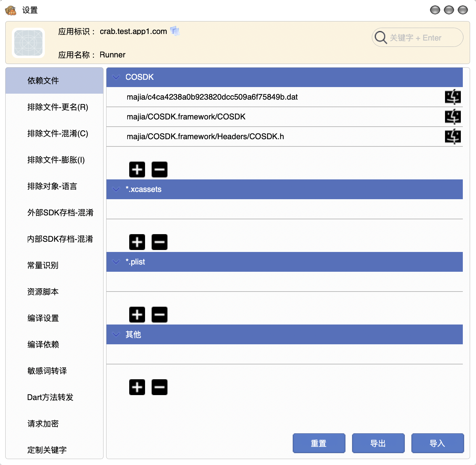Open 编译依赖 page

tap(54, 344)
